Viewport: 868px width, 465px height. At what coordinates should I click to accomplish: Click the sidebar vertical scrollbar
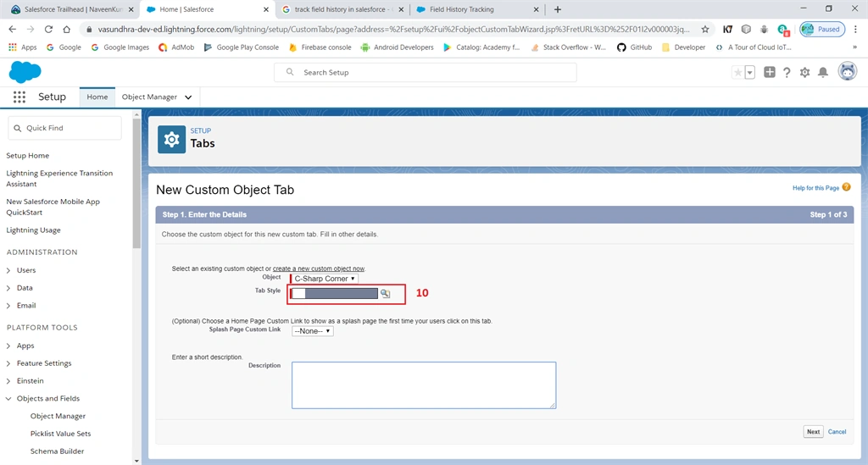point(136,182)
